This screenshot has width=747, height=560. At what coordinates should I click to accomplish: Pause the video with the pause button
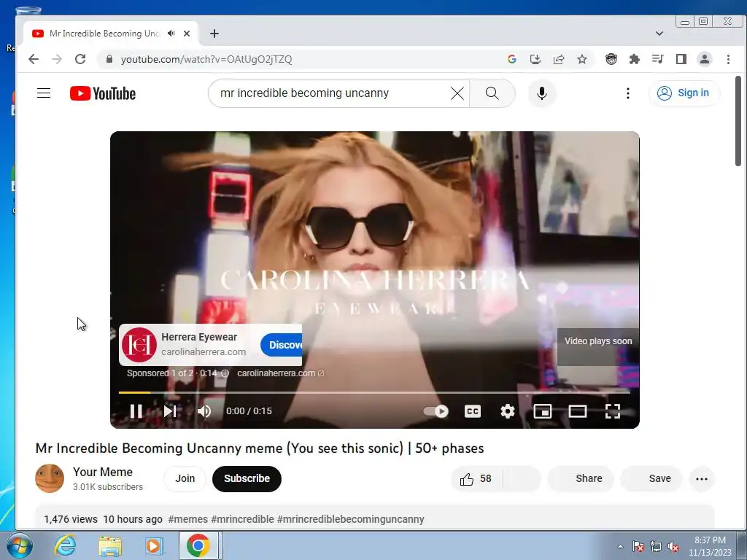pos(136,411)
